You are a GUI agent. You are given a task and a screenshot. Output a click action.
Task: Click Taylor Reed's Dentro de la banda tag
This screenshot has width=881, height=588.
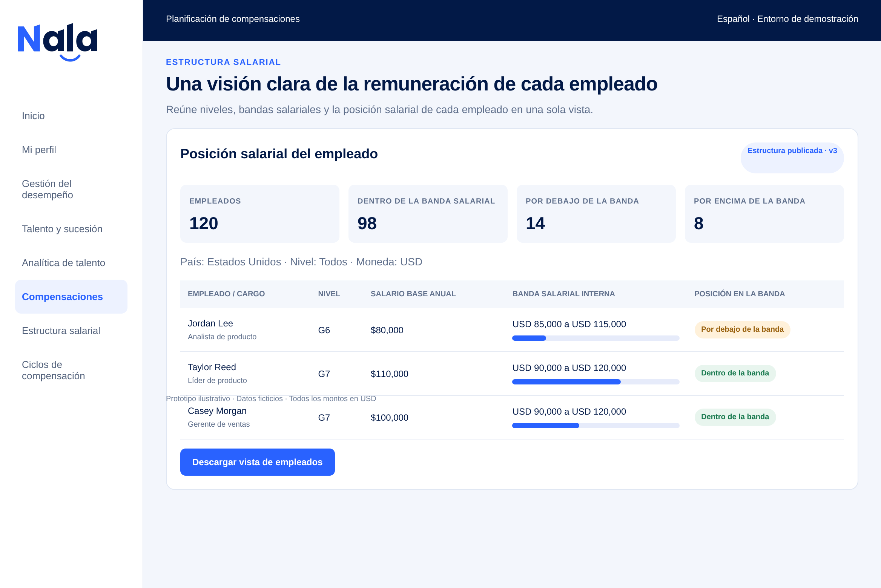[x=735, y=373]
